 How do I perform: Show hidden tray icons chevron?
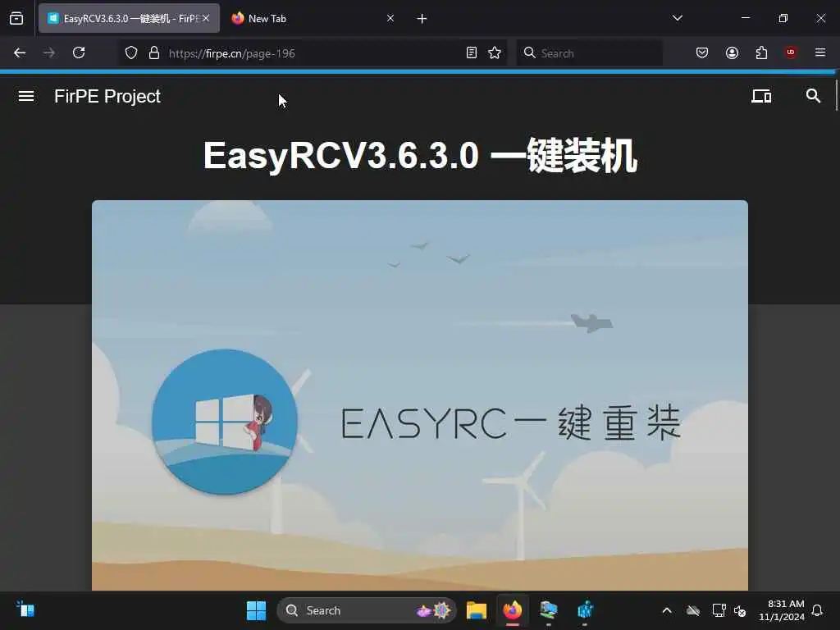click(667, 610)
